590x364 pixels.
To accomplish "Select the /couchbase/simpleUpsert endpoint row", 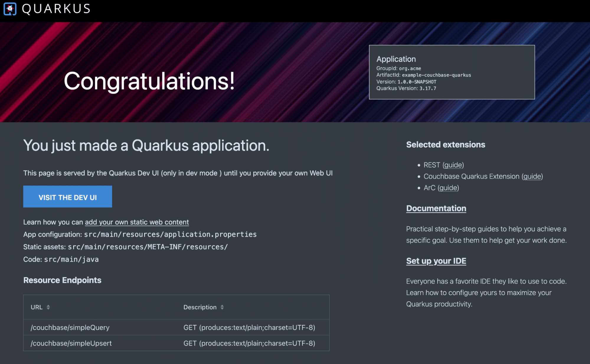I will (x=71, y=343).
